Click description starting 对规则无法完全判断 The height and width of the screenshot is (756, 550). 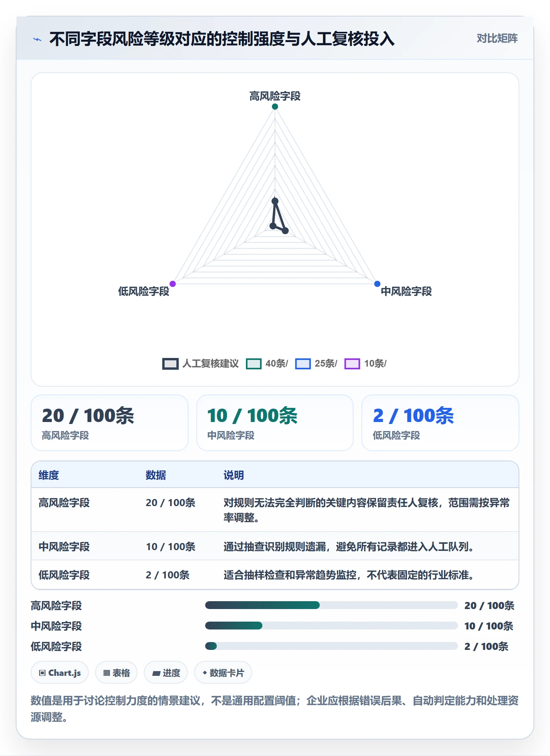[367, 510]
